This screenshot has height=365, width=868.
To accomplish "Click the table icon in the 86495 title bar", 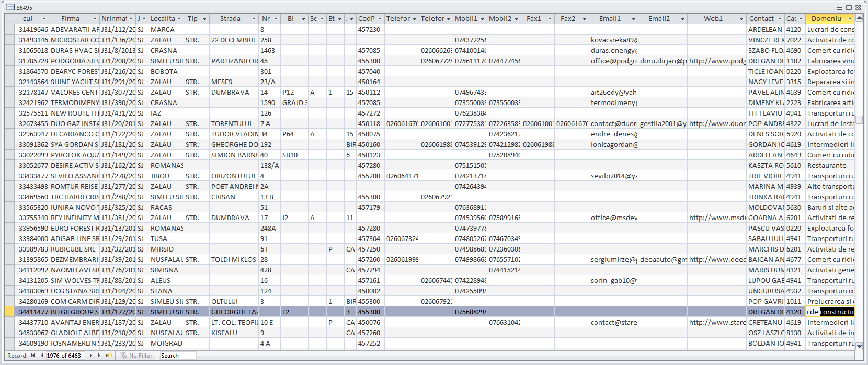I will 10,7.
